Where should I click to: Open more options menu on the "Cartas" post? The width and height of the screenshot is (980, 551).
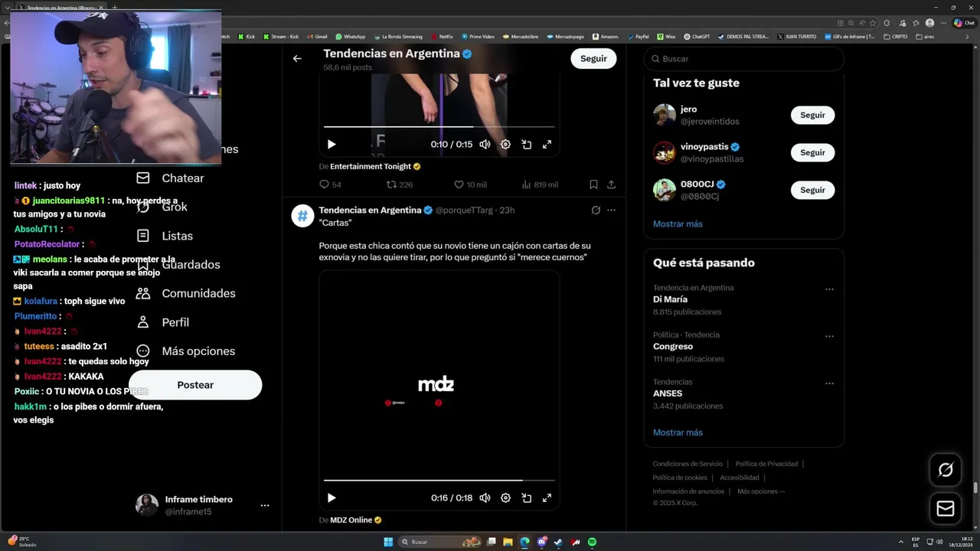click(611, 210)
